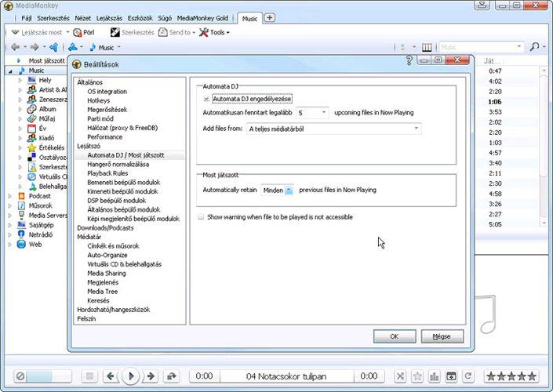
Task: Open the Eszközök menu
Action: point(140,17)
